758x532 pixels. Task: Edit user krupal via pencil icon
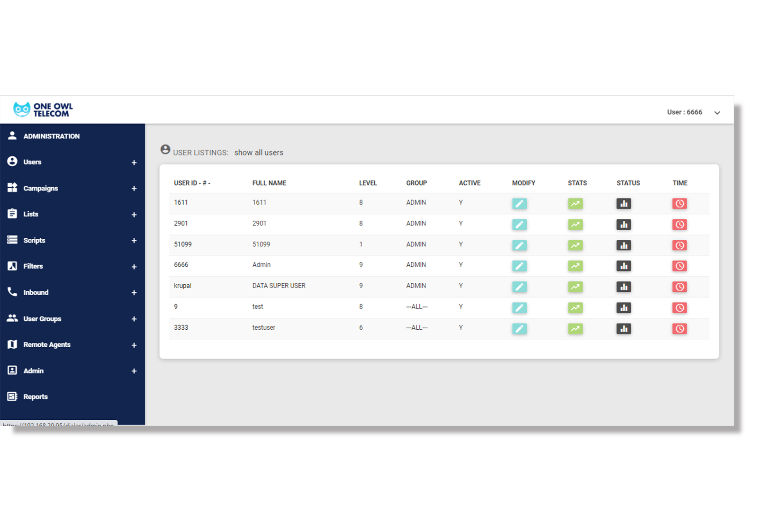[519, 287]
